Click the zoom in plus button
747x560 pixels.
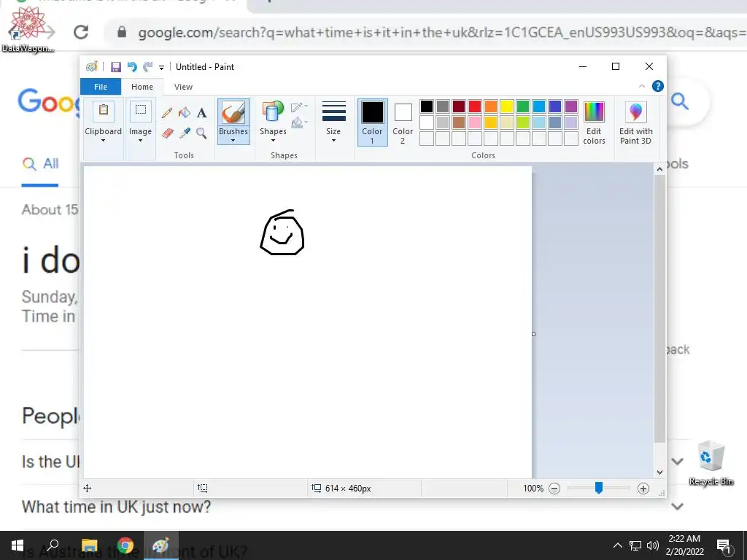click(643, 489)
